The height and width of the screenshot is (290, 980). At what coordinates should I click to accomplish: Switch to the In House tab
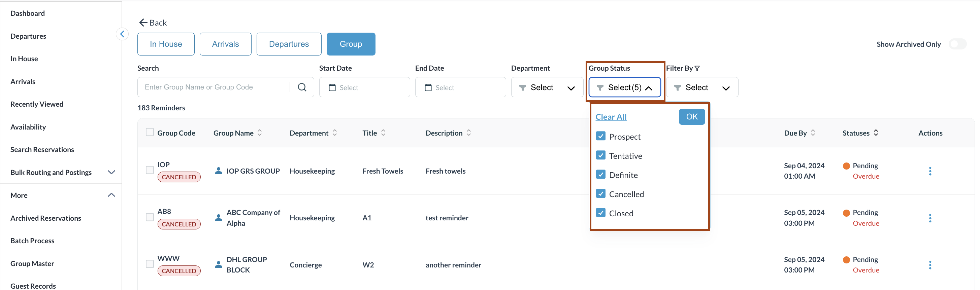point(166,44)
